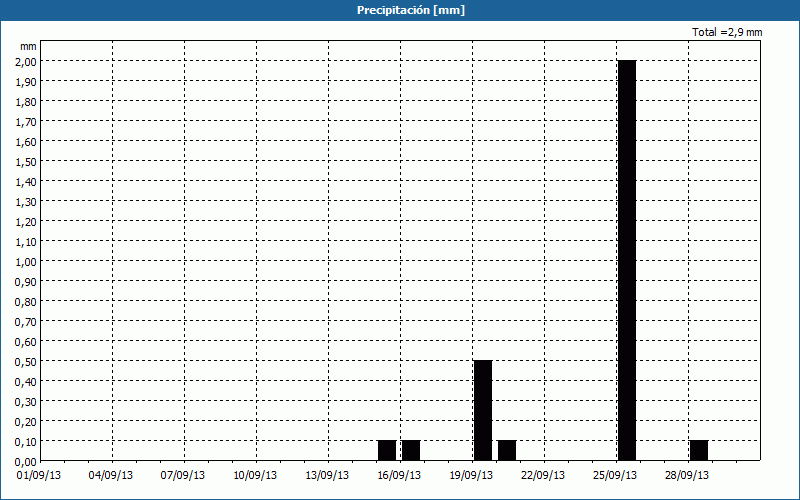This screenshot has width=800, height=500.
Task: Click the '0,50' y-axis value
Action: [x=27, y=361]
